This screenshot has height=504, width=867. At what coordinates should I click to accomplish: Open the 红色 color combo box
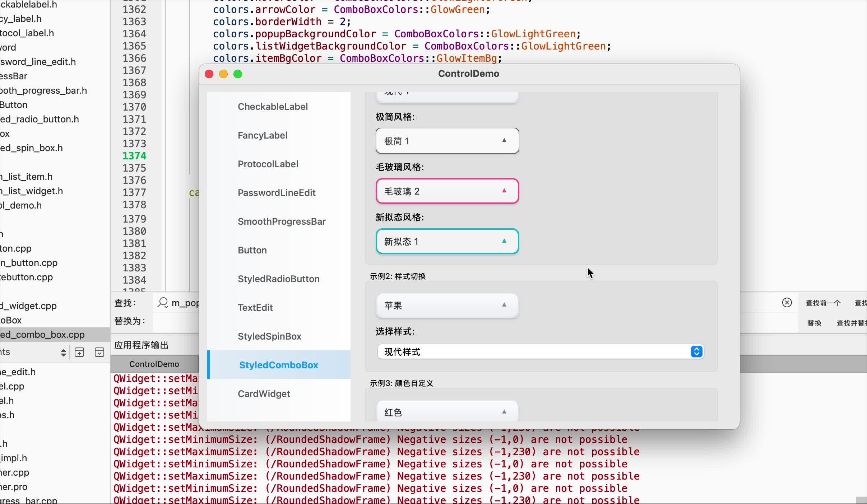pyautogui.click(x=447, y=411)
